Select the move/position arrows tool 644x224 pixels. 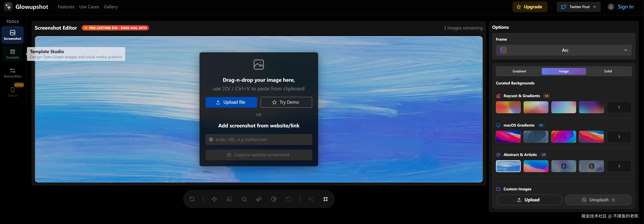(214, 199)
